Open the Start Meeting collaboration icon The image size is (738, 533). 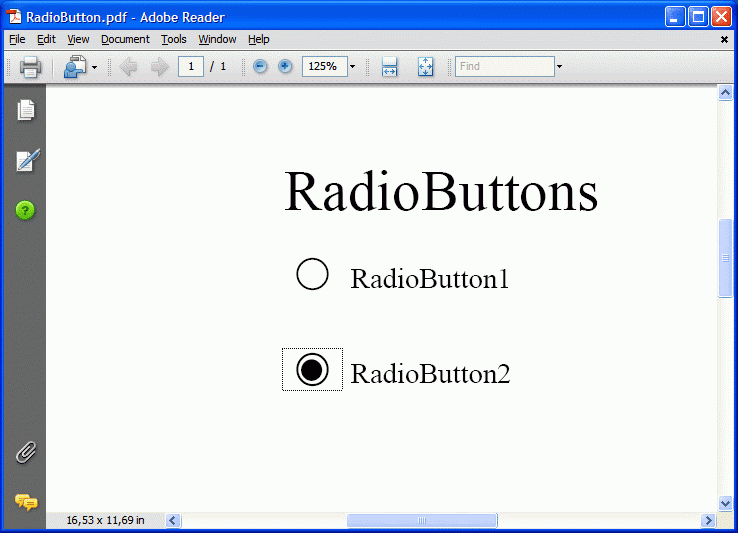[75, 66]
